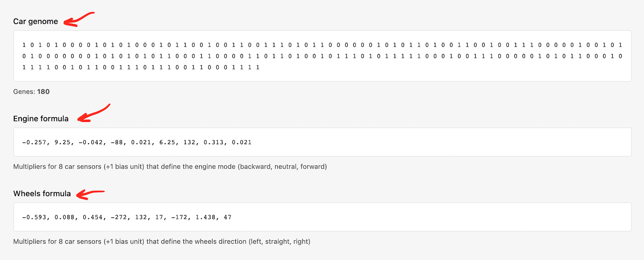Click the bold 180 genes count

pyautogui.click(x=43, y=92)
